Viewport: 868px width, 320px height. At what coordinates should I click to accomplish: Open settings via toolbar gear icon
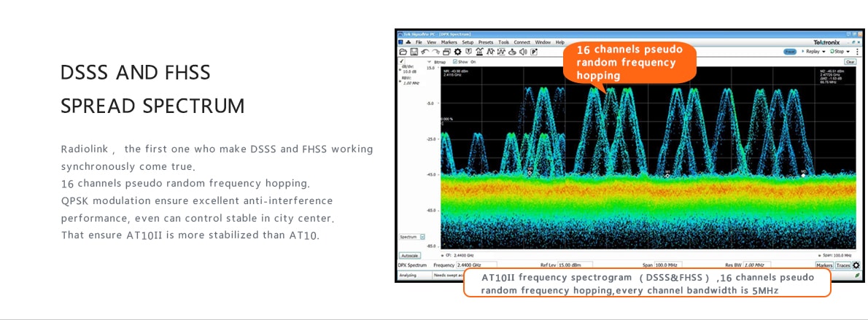(457, 52)
